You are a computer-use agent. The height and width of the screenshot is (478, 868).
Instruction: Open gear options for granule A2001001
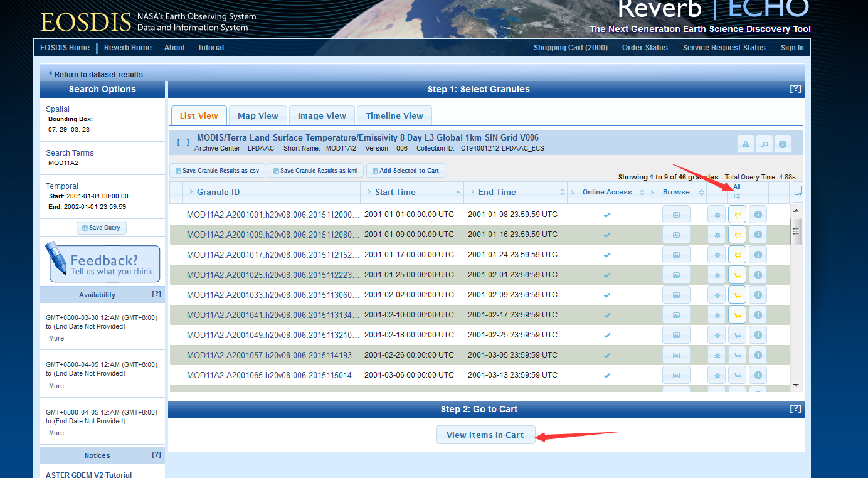(x=717, y=215)
